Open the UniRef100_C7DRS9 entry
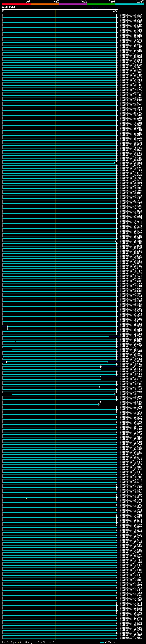 [x=131, y=326]
